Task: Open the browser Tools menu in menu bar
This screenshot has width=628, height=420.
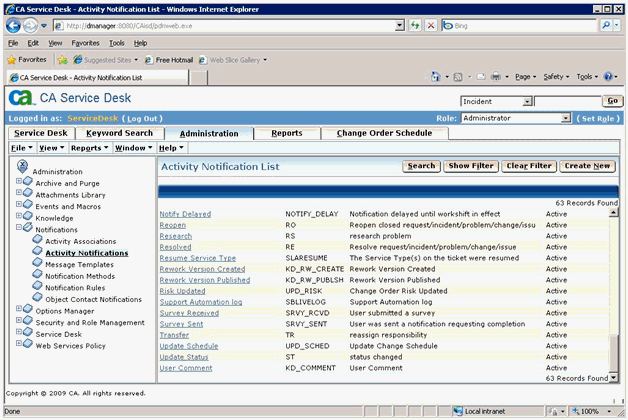Action: [x=117, y=43]
